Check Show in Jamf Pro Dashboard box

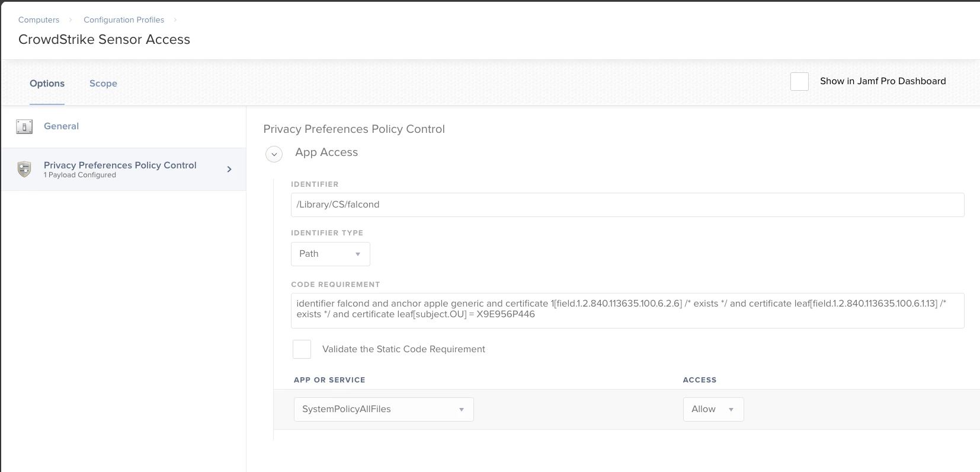tap(799, 81)
